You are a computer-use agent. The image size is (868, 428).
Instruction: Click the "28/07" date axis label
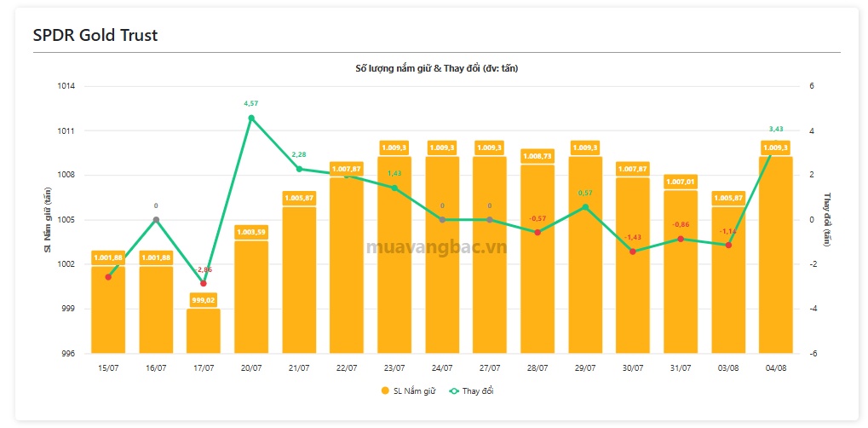click(x=537, y=367)
